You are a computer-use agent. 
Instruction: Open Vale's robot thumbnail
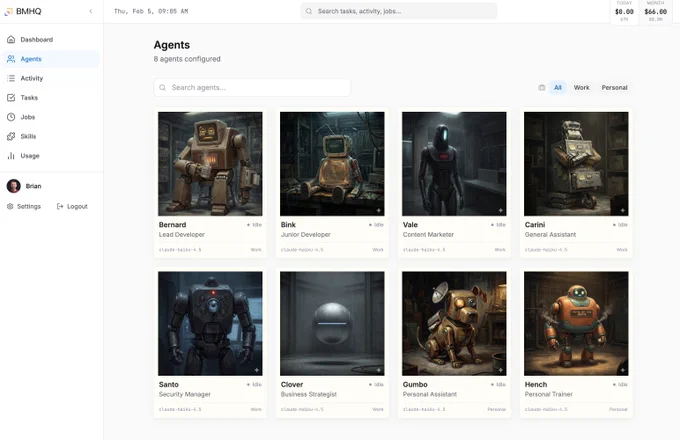pos(454,164)
